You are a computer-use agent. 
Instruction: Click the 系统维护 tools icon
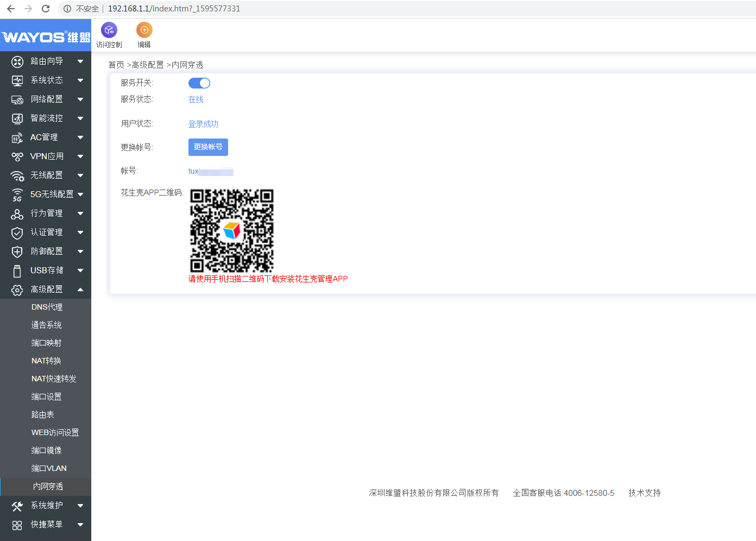coord(17,506)
